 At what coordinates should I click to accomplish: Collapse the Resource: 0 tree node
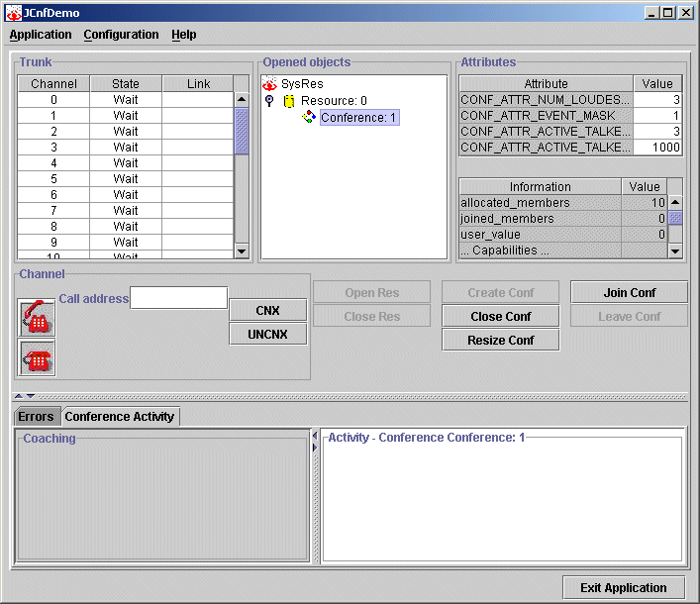click(x=269, y=101)
